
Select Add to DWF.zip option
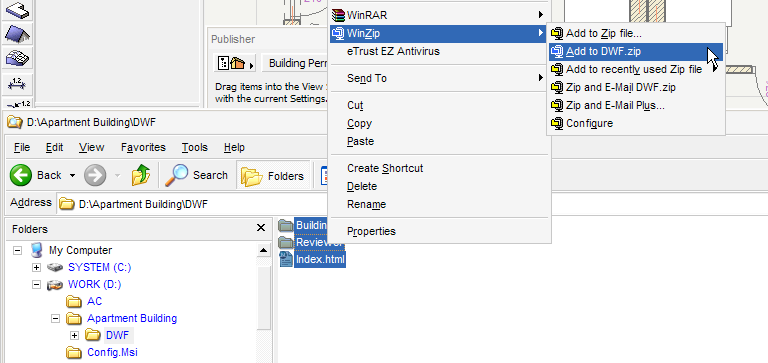click(635, 51)
